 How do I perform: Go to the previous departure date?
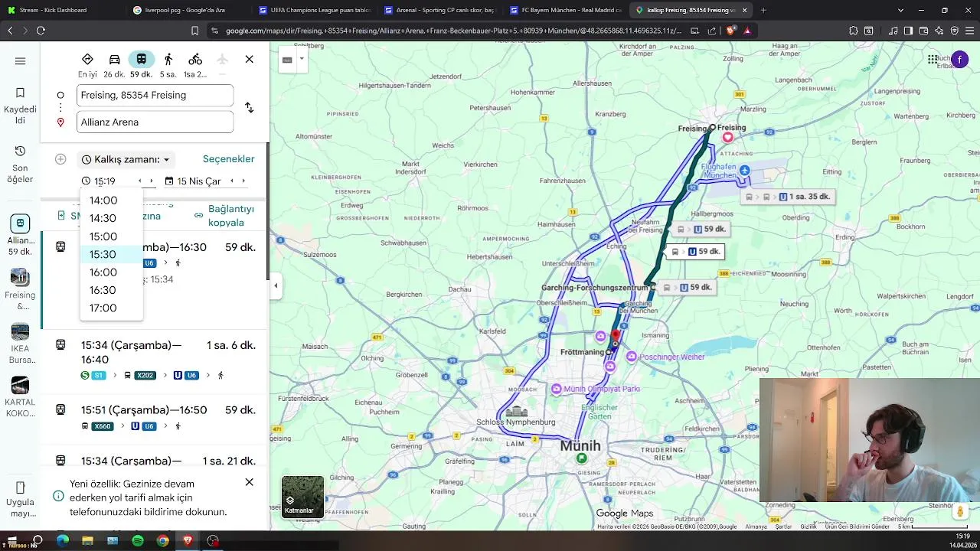pyautogui.click(x=231, y=181)
